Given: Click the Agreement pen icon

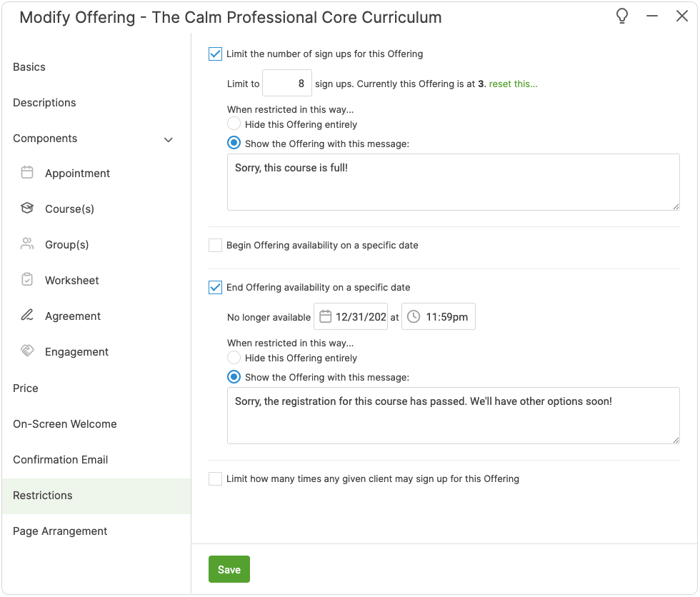Looking at the screenshot, I should point(27,316).
